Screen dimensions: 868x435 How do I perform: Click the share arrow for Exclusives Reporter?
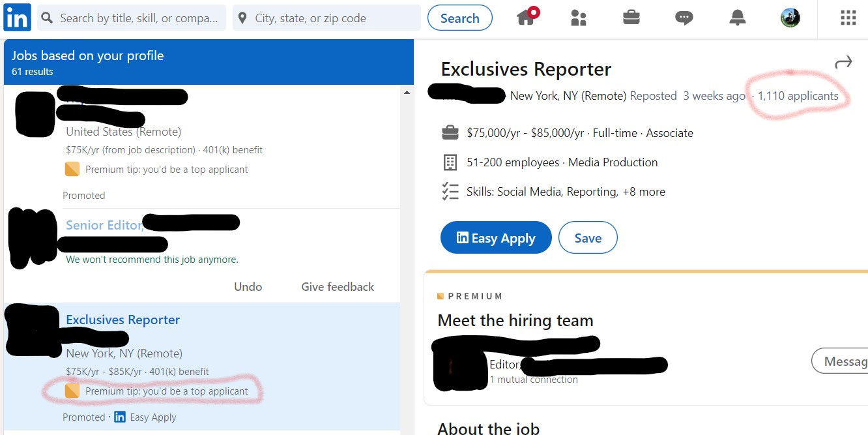(843, 63)
